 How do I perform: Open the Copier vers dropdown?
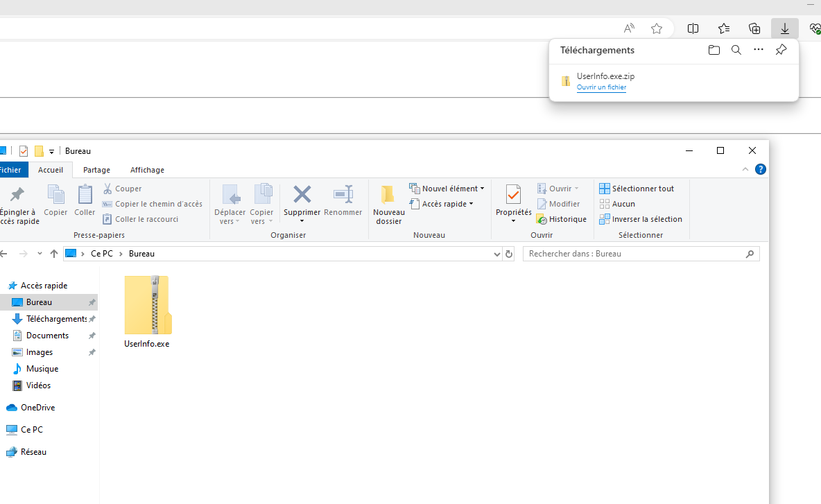tap(261, 205)
